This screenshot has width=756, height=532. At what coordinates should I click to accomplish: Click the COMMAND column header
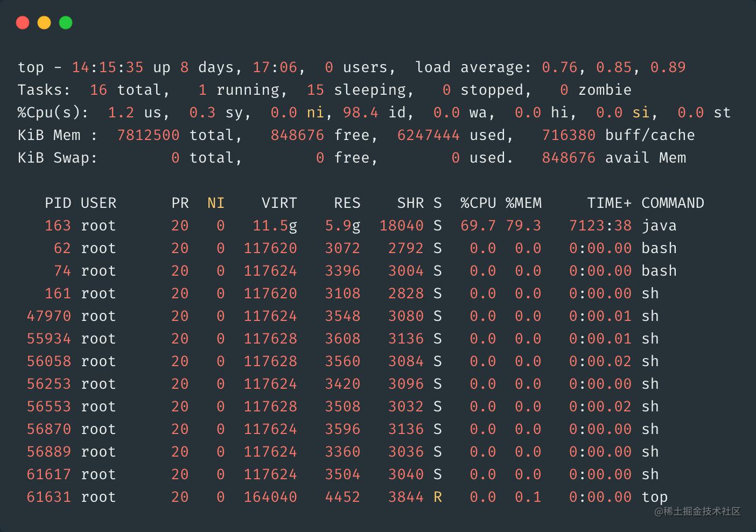point(673,203)
